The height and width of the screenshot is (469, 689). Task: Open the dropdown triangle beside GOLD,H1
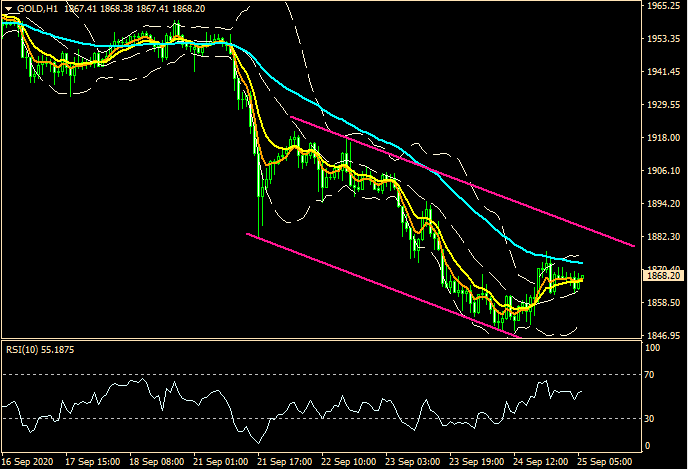9,9
